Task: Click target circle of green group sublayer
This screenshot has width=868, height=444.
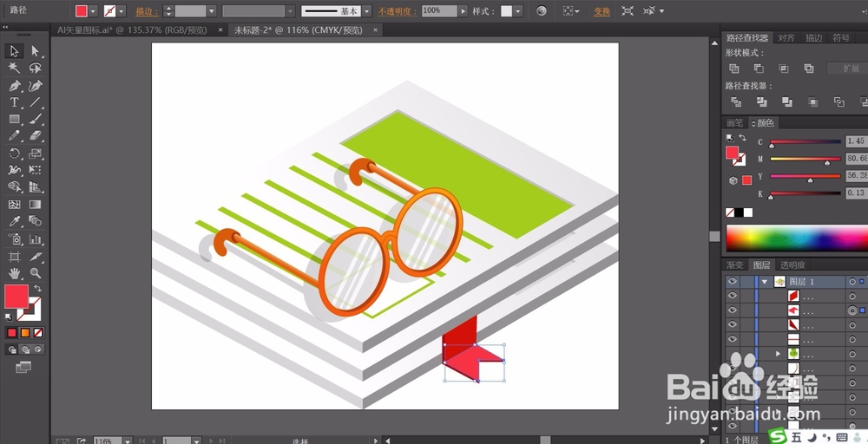Action: pyautogui.click(x=852, y=354)
